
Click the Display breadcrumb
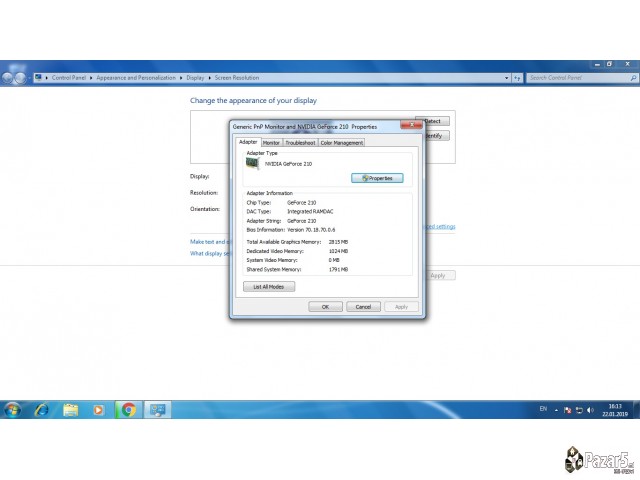(x=195, y=78)
